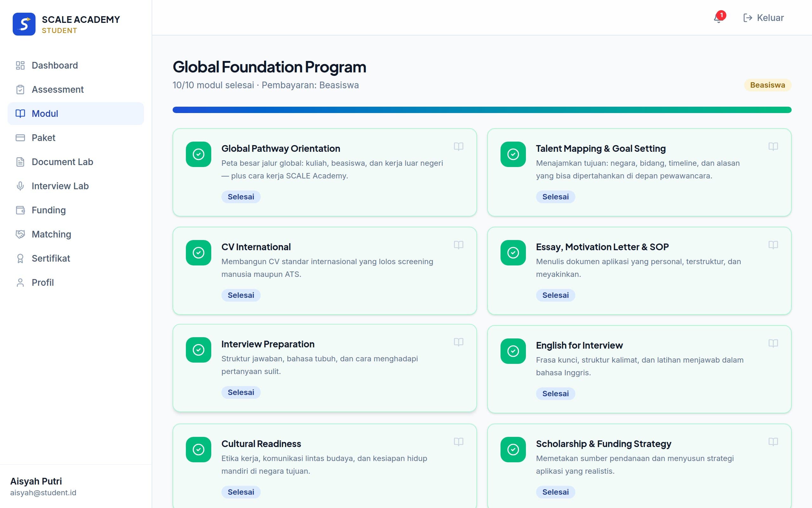This screenshot has width=812, height=508.
Task: Open the CV International module title
Action: [x=256, y=247]
